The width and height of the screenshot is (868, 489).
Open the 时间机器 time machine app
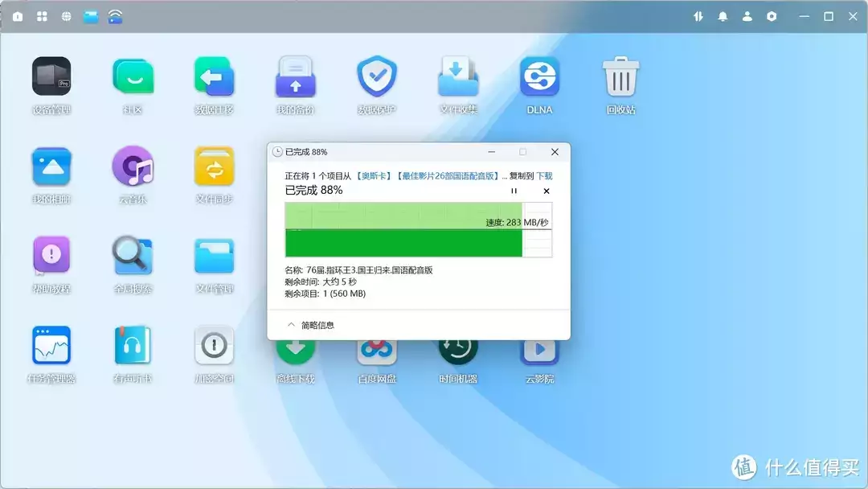[x=458, y=353]
